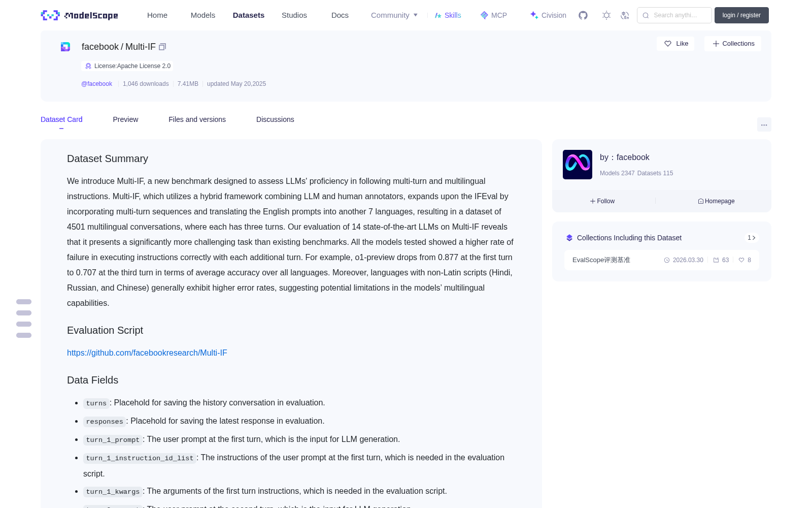This screenshot has height=508, width=812.
Task: Follow the facebook organization
Action: point(602,201)
